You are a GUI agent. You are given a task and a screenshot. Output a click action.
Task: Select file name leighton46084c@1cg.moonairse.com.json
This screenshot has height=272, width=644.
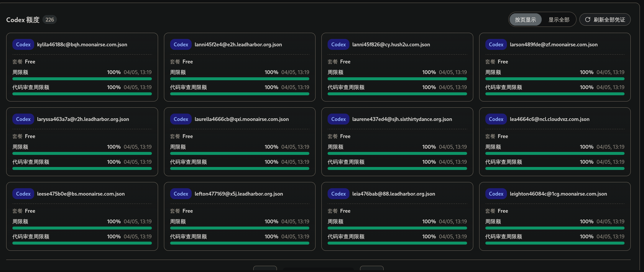[558, 194]
